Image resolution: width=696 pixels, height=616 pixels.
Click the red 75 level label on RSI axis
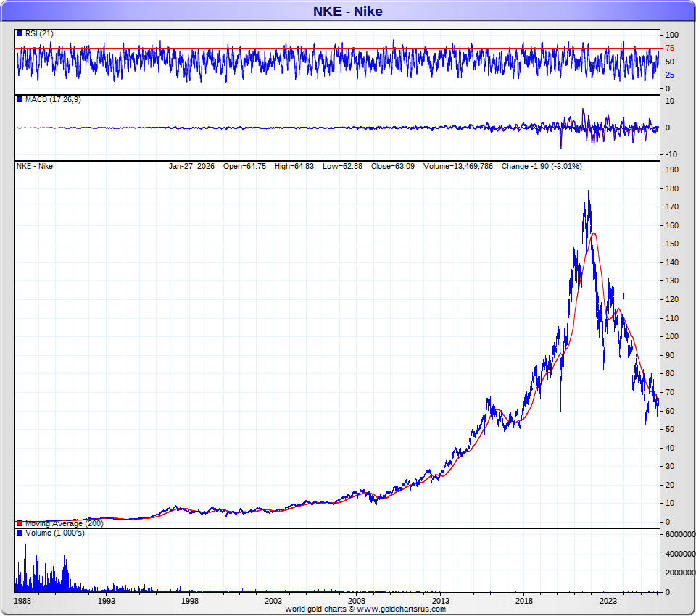pyautogui.click(x=671, y=49)
